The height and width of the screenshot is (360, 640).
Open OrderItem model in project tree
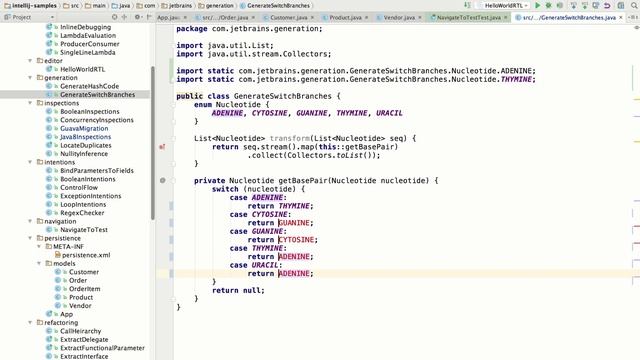[x=84, y=289]
